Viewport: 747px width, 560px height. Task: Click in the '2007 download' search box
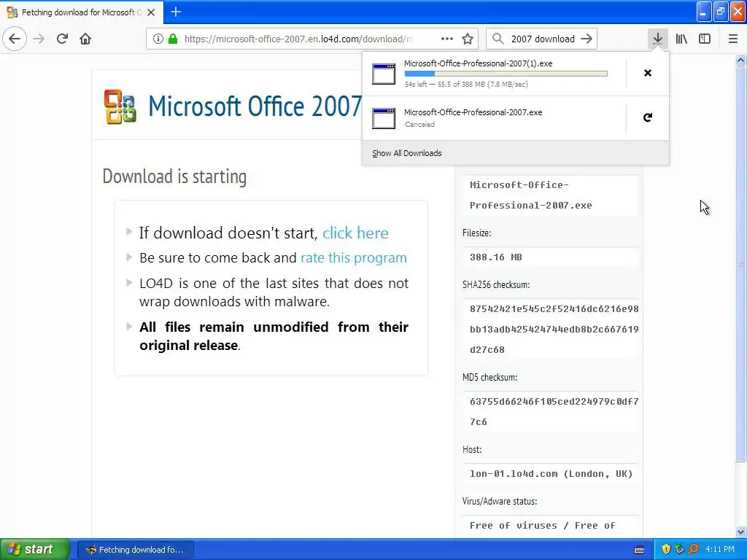coord(543,39)
